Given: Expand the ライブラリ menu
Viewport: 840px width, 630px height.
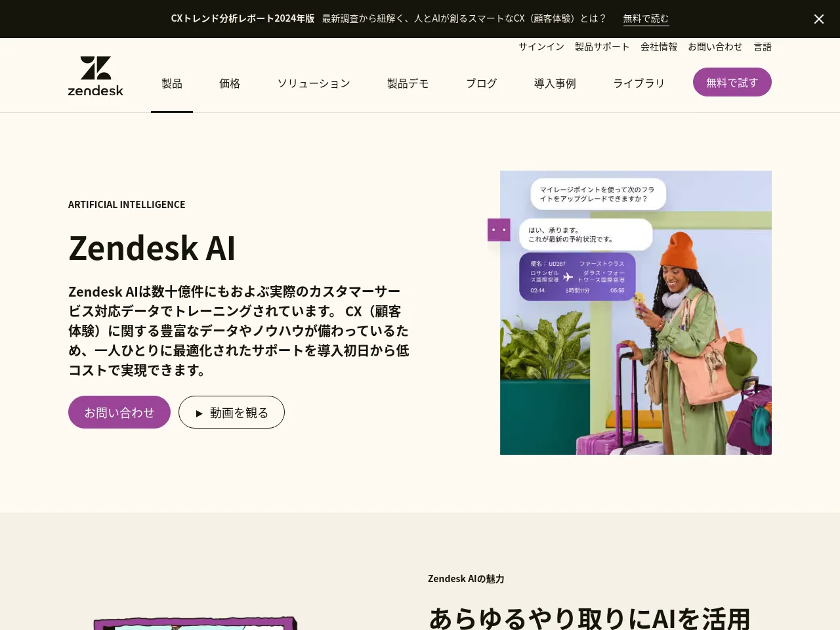Looking at the screenshot, I should [x=639, y=83].
